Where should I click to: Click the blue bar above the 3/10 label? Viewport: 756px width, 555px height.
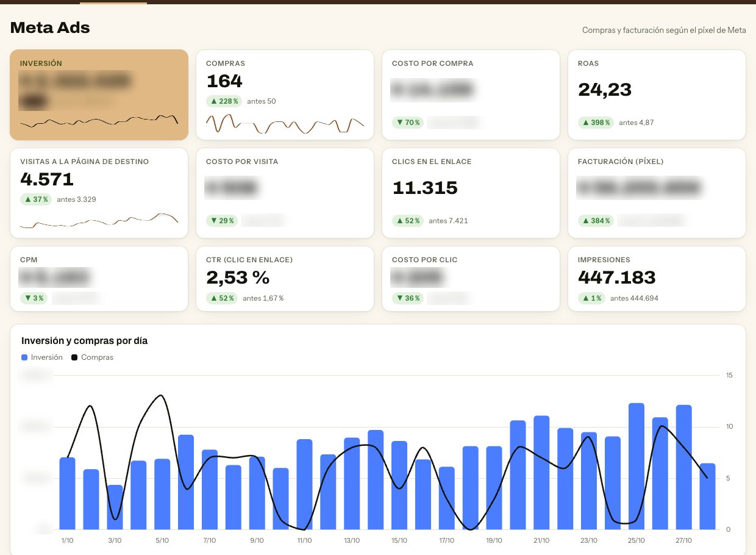pyautogui.click(x=115, y=507)
